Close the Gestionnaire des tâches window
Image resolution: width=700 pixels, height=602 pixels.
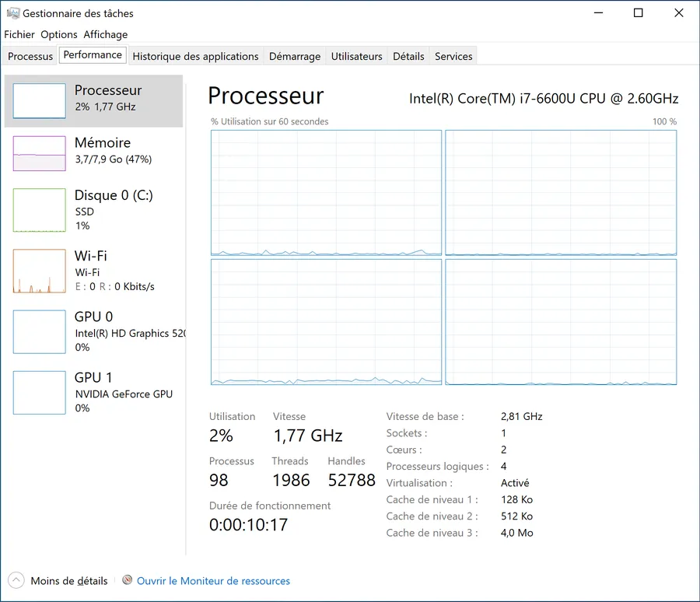pos(678,13)
